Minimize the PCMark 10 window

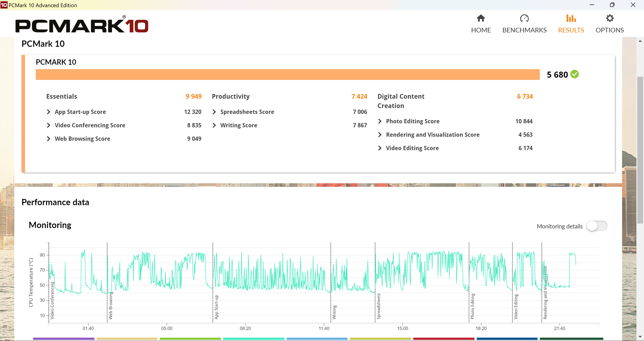(x=592, y=5)
